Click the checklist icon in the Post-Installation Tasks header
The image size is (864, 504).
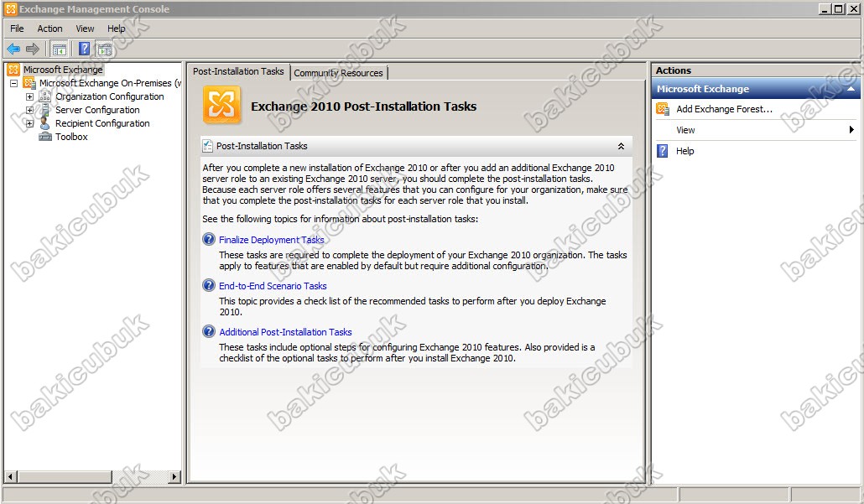(208, 146)
